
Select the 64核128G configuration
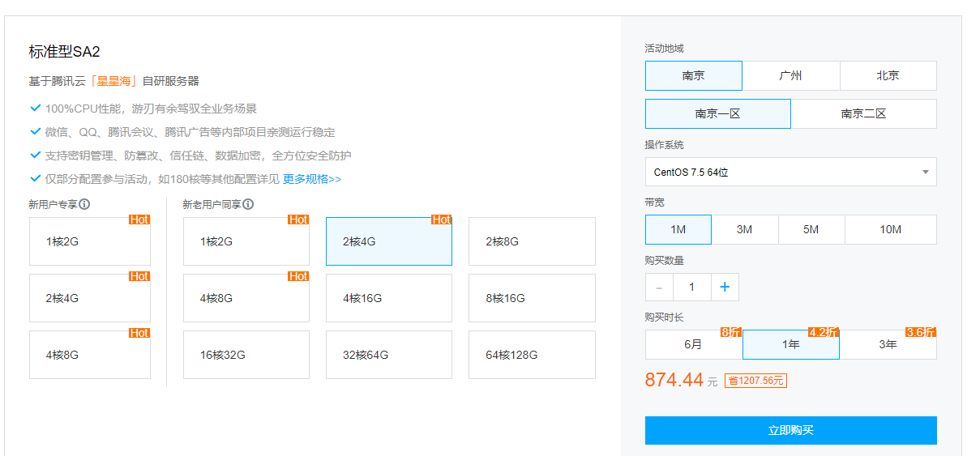pos(532,355)
